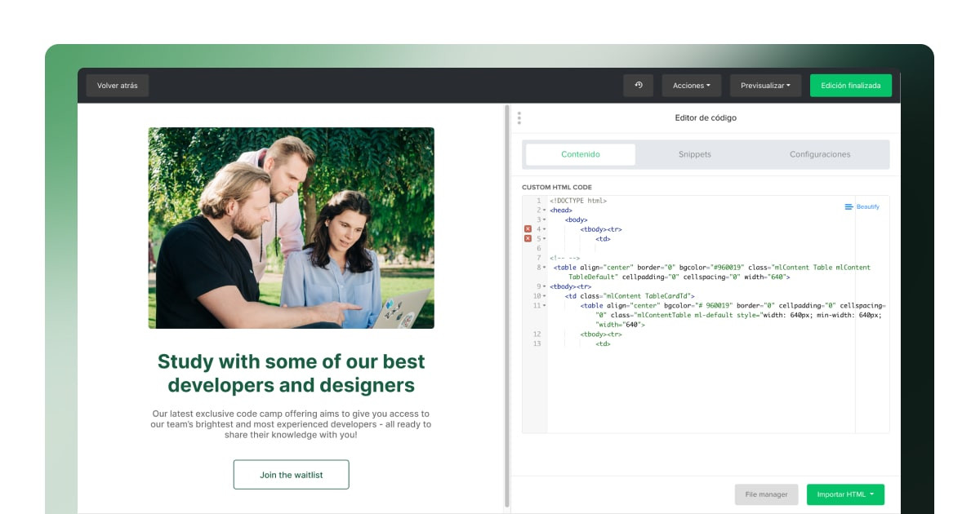980x514 pixels.
Task: Switch to the Snippets tab
Action: tap(694, 154)
